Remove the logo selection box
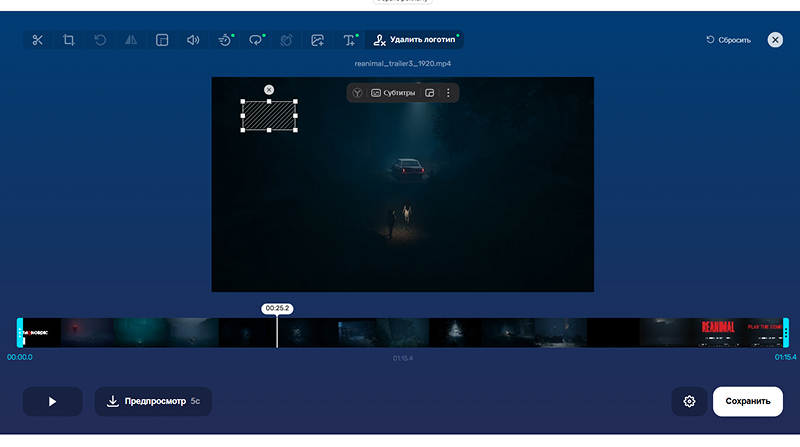800x447 pixels. point(269,90)
